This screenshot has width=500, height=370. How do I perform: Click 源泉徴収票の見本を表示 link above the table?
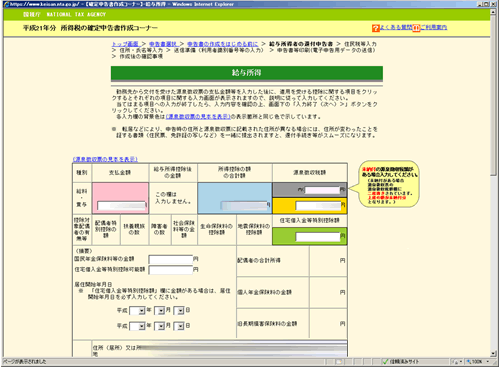click(x=105, y=159)
